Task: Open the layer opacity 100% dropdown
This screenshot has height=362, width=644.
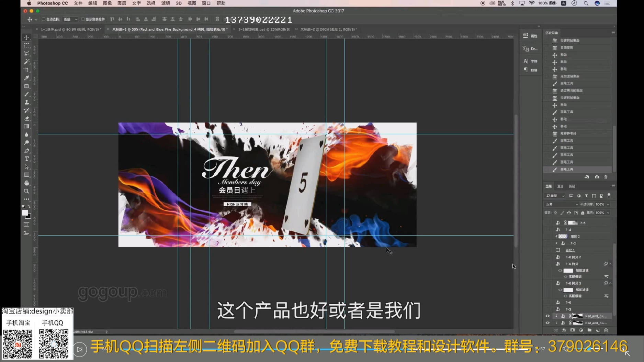Action: (x=608, y=204)
